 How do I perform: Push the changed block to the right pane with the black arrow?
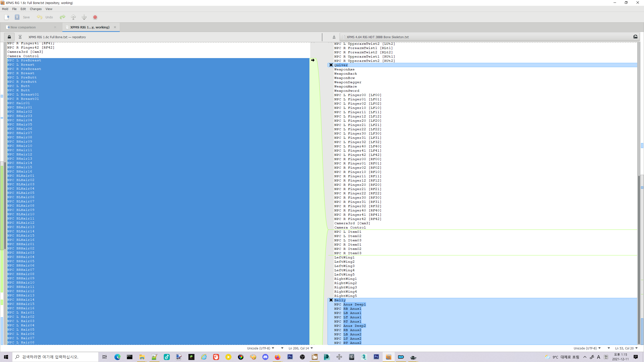click(313, 60)
